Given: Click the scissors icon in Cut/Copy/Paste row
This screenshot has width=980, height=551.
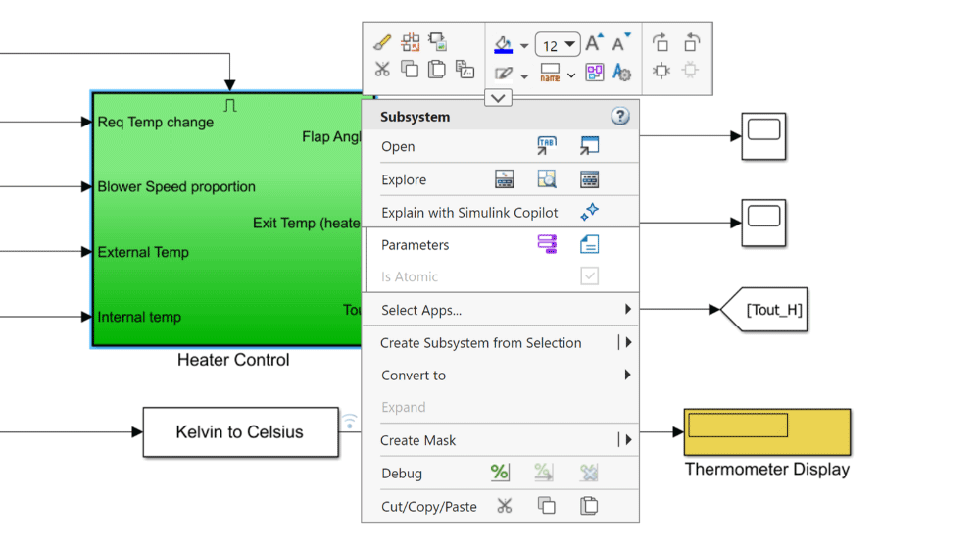Looking at the screenshot, I should [x=504, y=506].
